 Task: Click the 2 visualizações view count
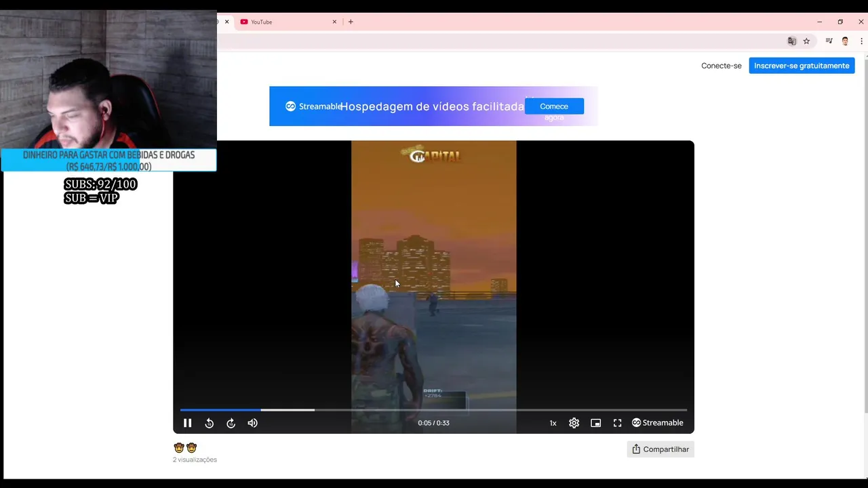195,460
